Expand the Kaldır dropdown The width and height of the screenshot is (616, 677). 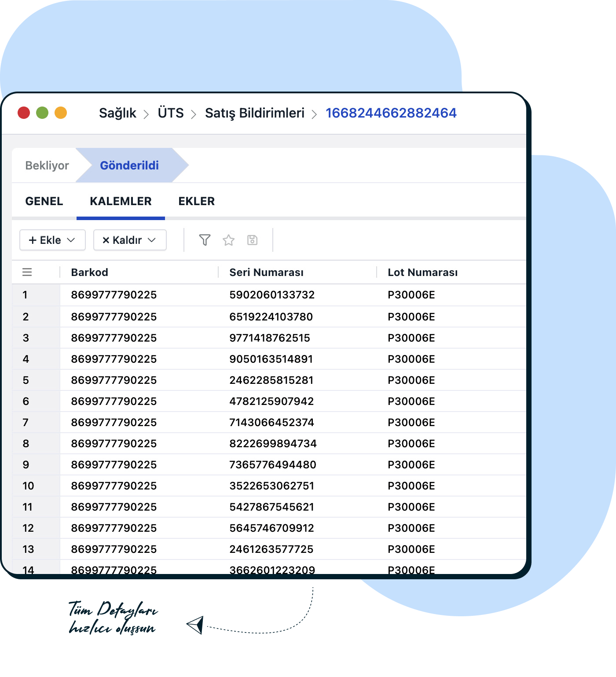130,240
